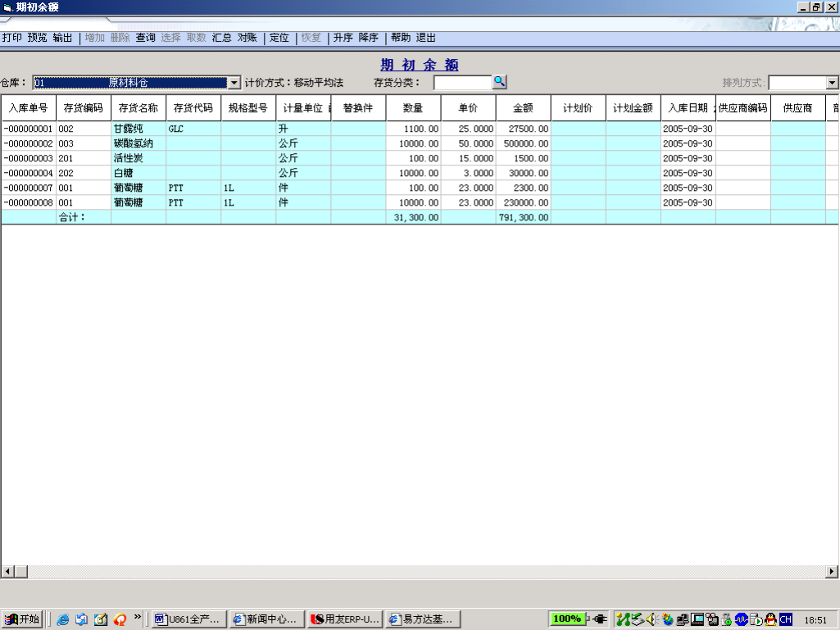The height and width of the screenshot is (630, 840).
Task: Click the 规格型号 column header
Action: (x=248, y=107)
